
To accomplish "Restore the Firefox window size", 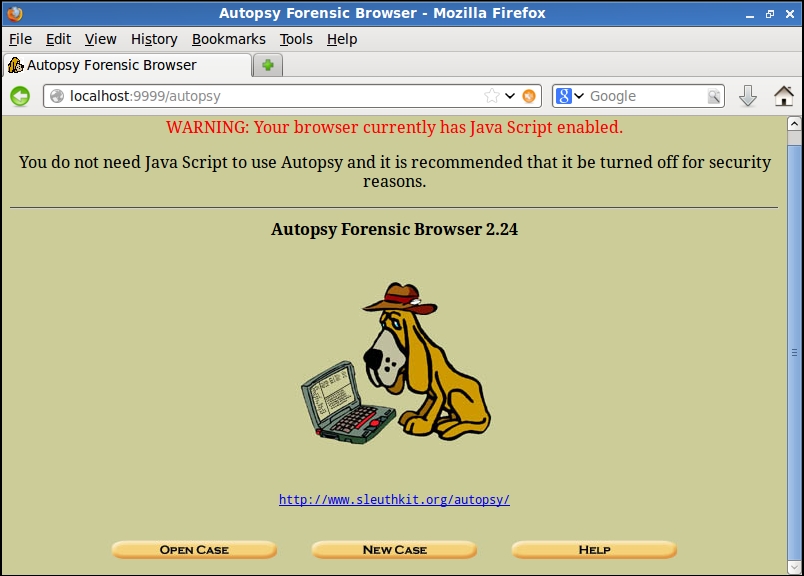I will pos(770,14).
